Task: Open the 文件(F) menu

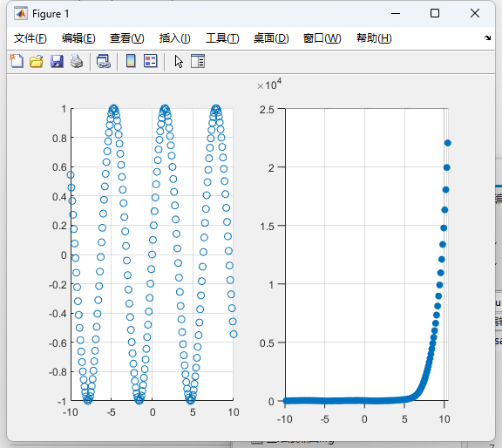Action: pyautogui.click(x=31, y=38)
